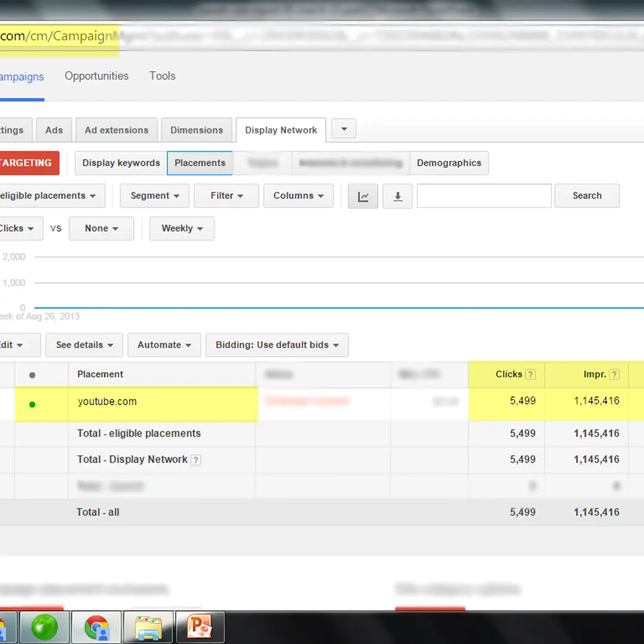Switch to the Ad extensions tab
The height and width of the screenshot is (644, 644).
click(116, 130)
